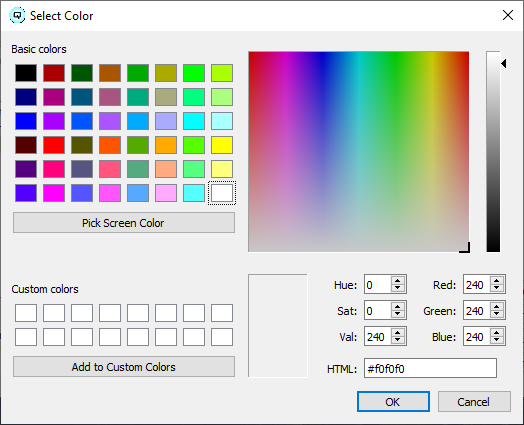Viewport: 524px width, 425px height.
Task: Choose the pure red basic color swatch
Action: click(54, 145)
